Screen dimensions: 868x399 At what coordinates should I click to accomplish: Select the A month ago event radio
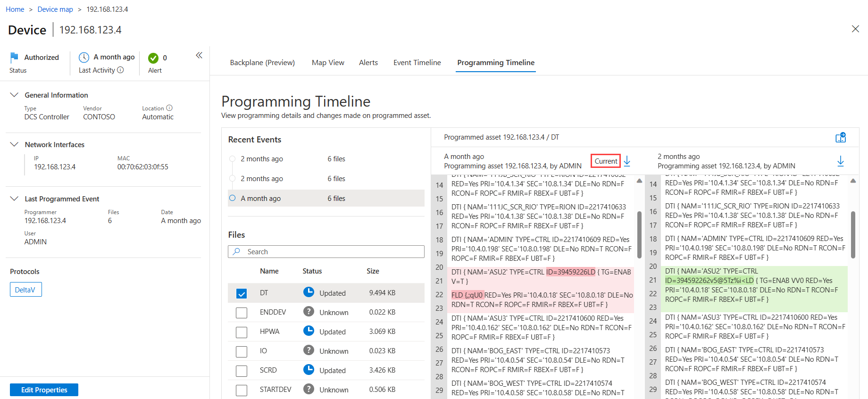pos(232,198)
